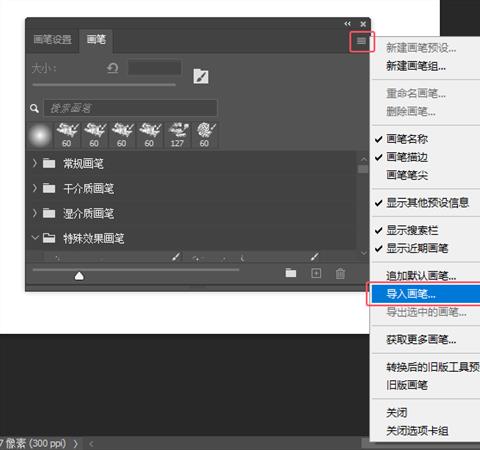This screenshot has width=480, height=450.
Task: Click the brush list scrollbar up arrow
Action: (x=363, y=159)
